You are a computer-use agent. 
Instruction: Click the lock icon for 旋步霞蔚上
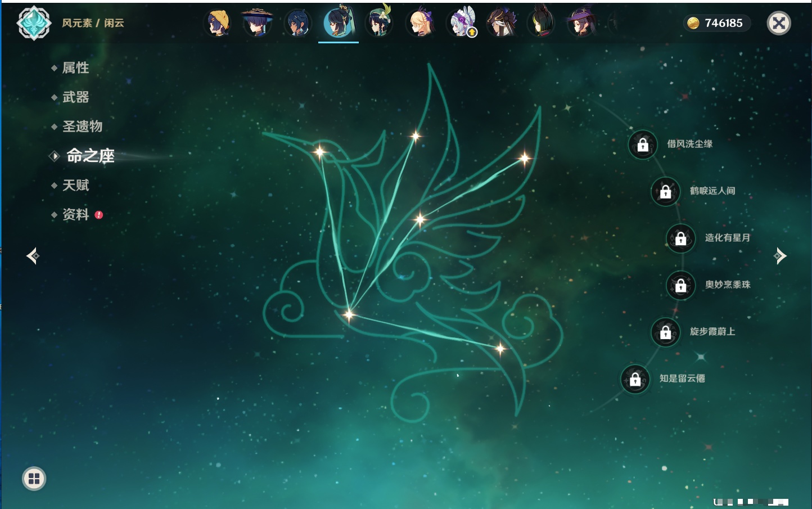click(665, 332)
